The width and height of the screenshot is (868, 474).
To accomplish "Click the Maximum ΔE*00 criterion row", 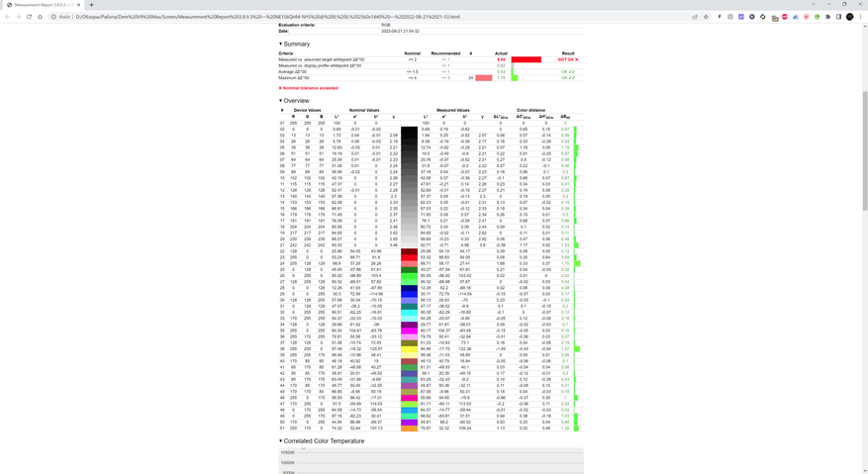I will click(x=431, y=78).
